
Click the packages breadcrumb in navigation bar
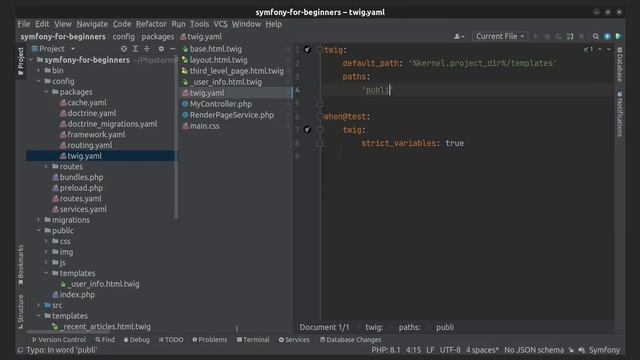(x=158, y=37)
